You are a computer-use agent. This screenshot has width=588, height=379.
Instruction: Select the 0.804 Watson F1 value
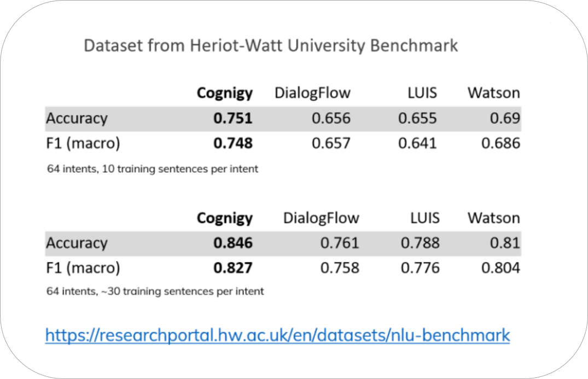click(500, 268)
